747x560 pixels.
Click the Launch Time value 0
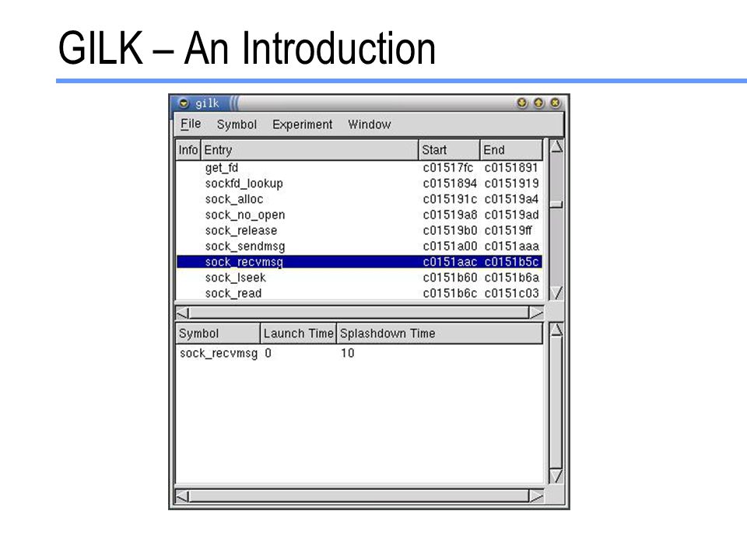click(x=268, y=353)
